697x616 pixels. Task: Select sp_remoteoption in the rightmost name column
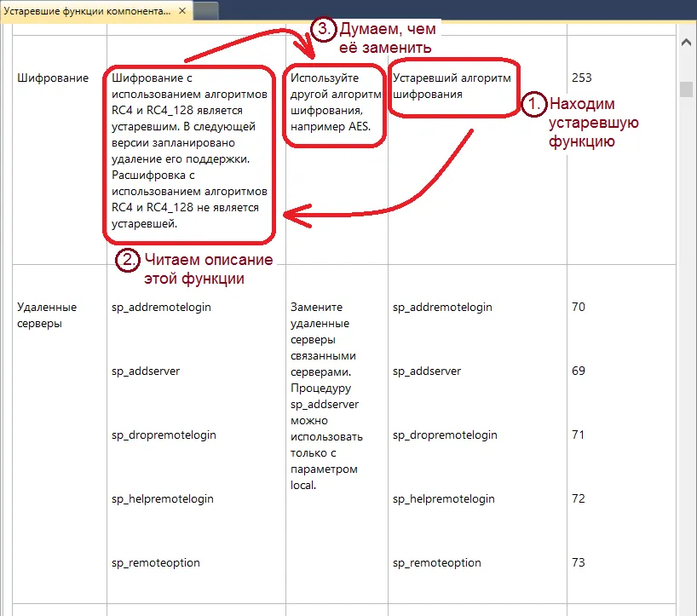click(x=436, y=562)
